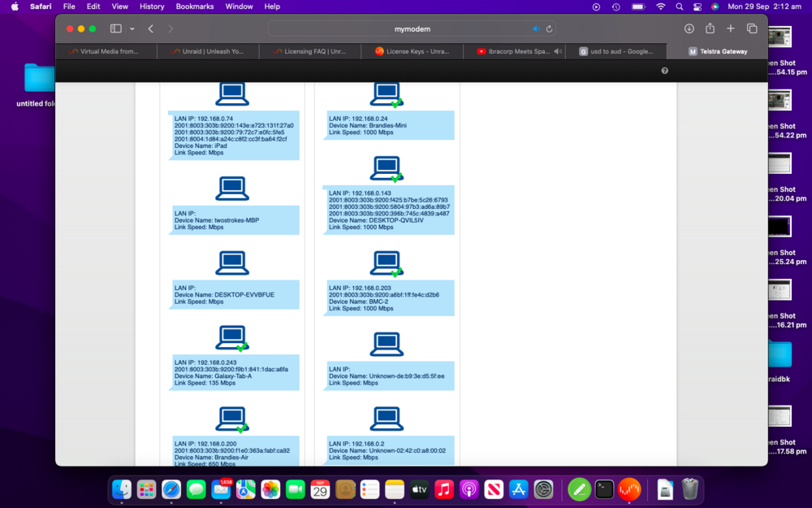812x508 pixels.
Task: Click the mymodem address bar
Action: pos(412,29)
